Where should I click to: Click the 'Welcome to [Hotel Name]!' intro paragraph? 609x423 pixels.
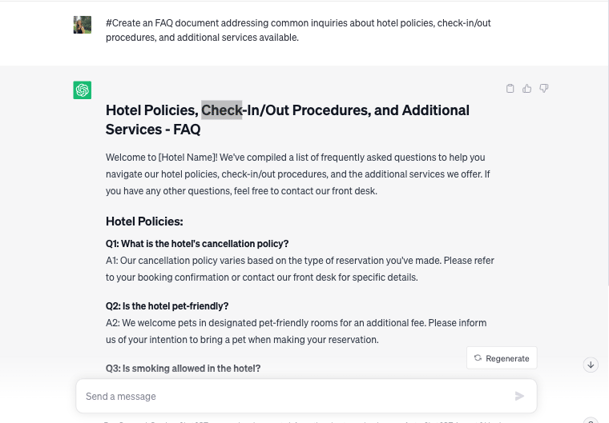(298, 173)
